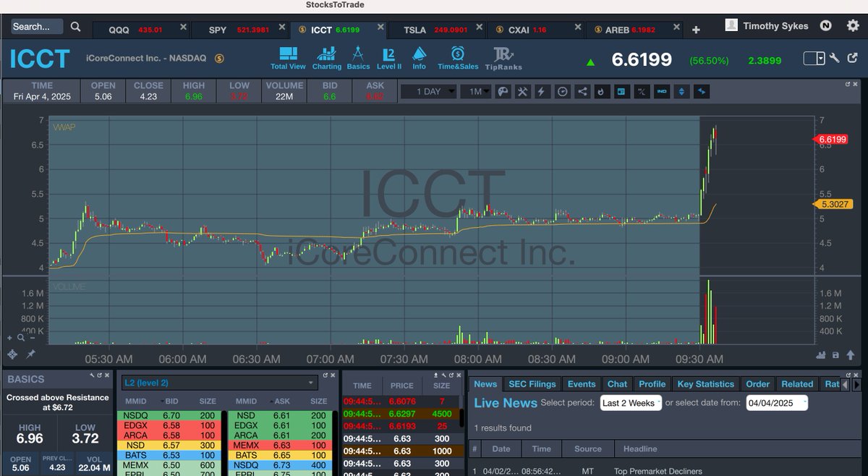The height and width of the screenshot is (476, 868).
Task: Open the share icon on the chart toolbar
Action: pyautogui.click(x=582, y=91)
